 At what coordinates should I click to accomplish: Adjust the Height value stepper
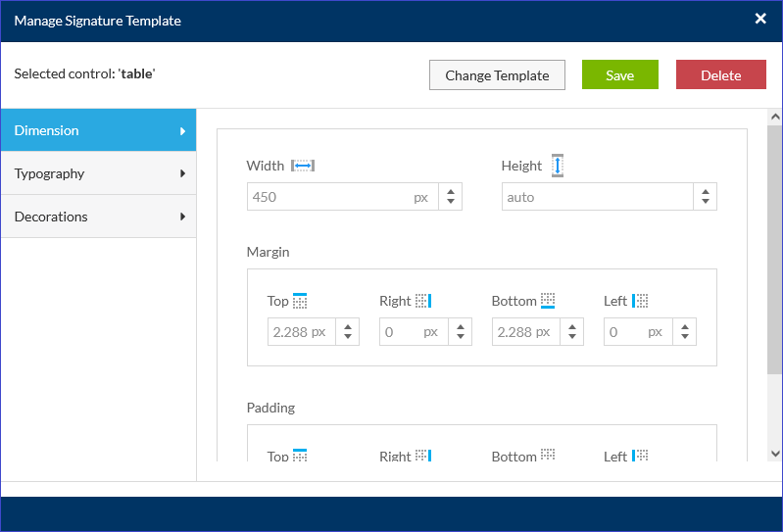click(x=705, y=197)
